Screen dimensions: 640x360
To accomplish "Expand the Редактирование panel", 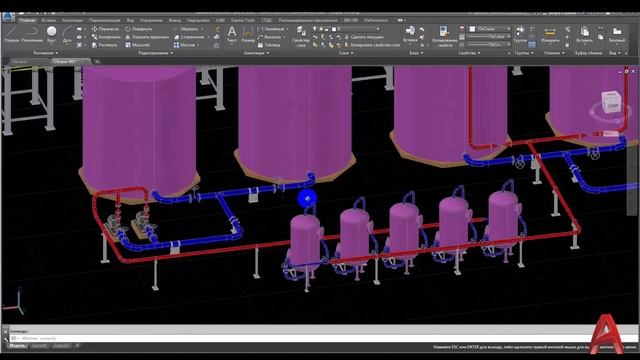I will tap(156, 53).
